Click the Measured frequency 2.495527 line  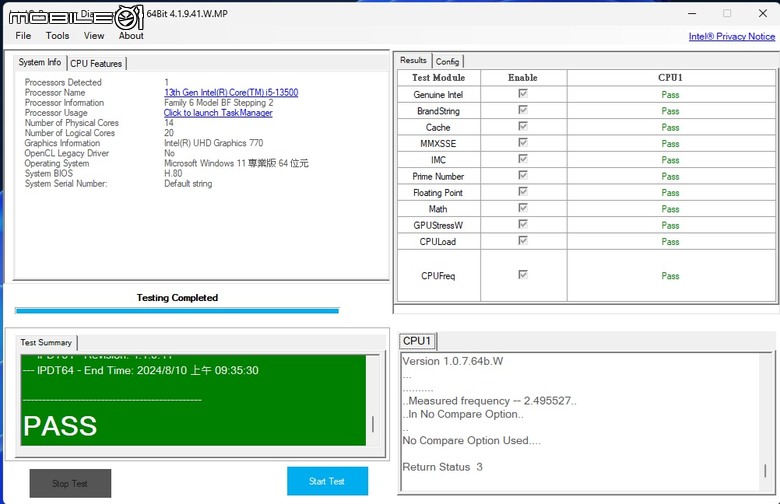[490, 401]
